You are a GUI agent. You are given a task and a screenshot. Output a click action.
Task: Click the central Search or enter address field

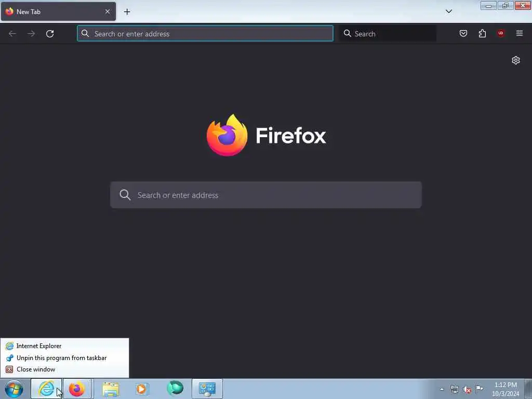(x=265, y=195)
